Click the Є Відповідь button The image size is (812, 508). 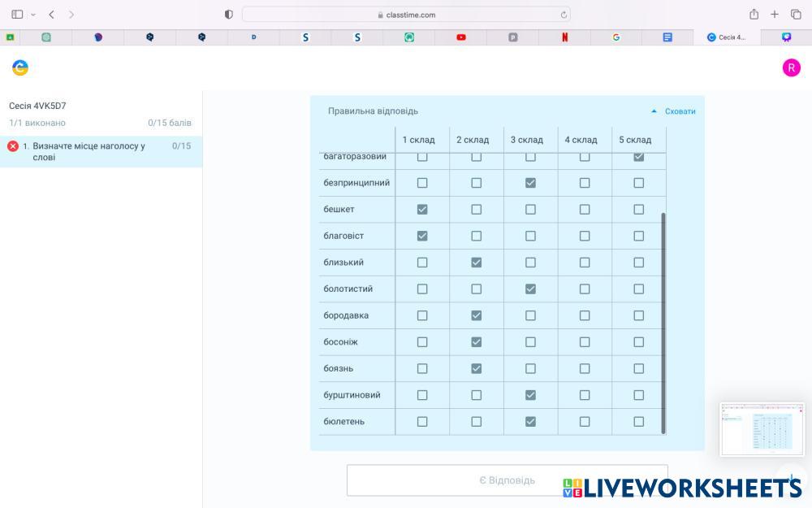pyautogui.click(x=507, y=480)
